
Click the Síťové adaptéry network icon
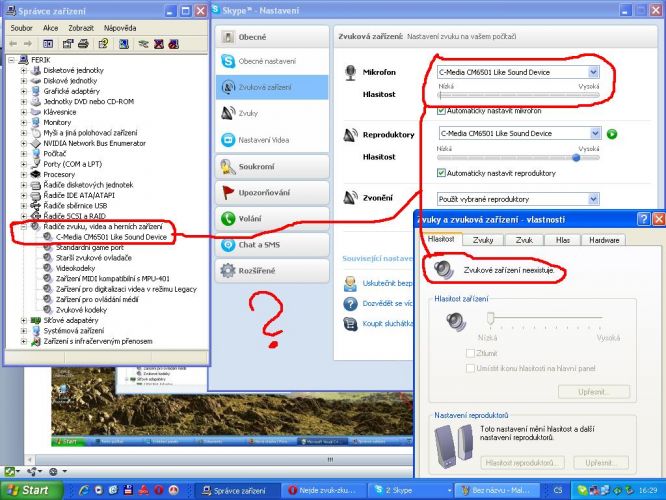pyautogui.click(x=36, y=320)
